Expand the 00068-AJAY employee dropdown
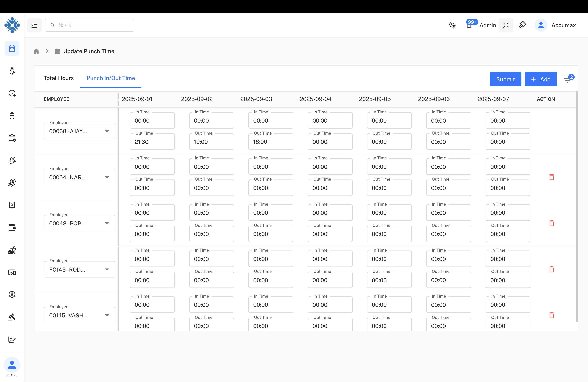The width and height of the screenshot is (588, 382). click(107, 131)
